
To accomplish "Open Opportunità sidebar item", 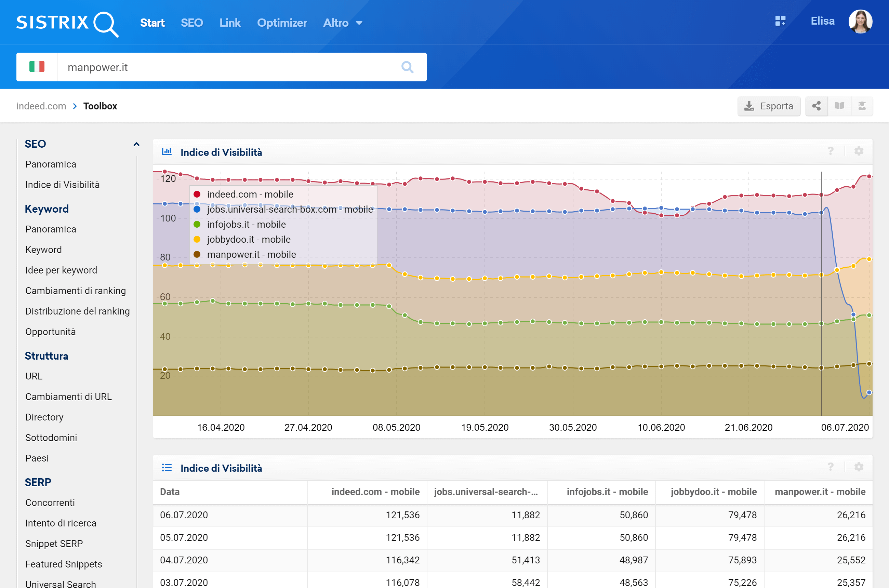I will click(50, 332).
